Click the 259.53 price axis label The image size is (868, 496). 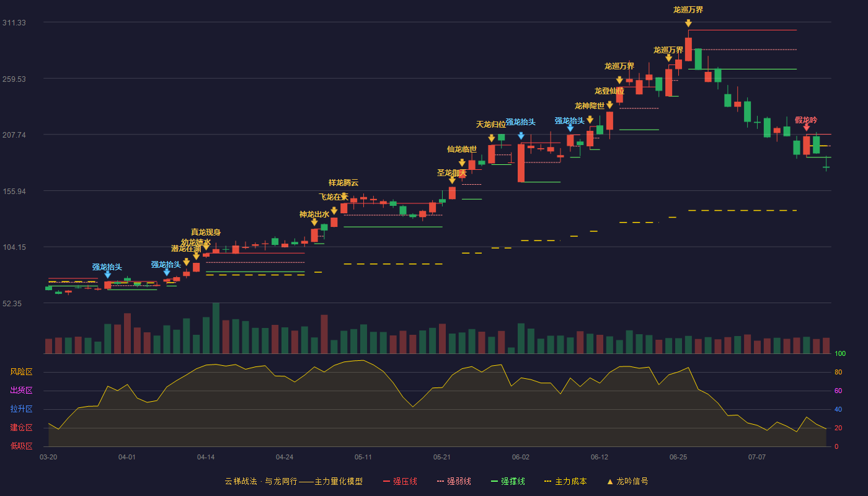14,79
